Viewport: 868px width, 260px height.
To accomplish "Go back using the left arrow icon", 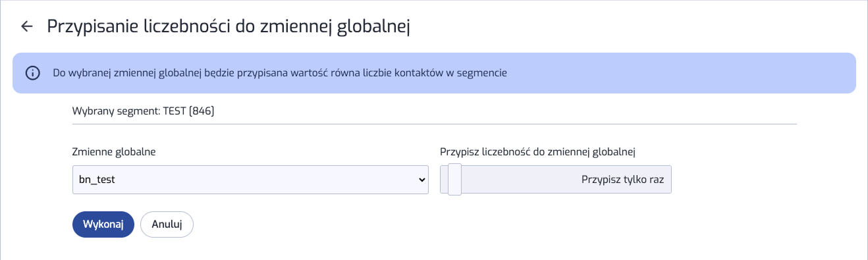I will (27, 26).
